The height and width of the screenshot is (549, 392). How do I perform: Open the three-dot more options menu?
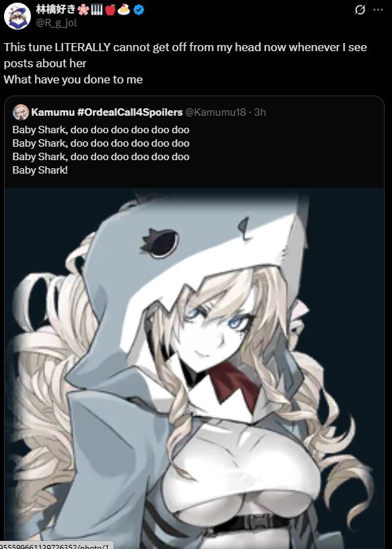click(x=379, y=10)
